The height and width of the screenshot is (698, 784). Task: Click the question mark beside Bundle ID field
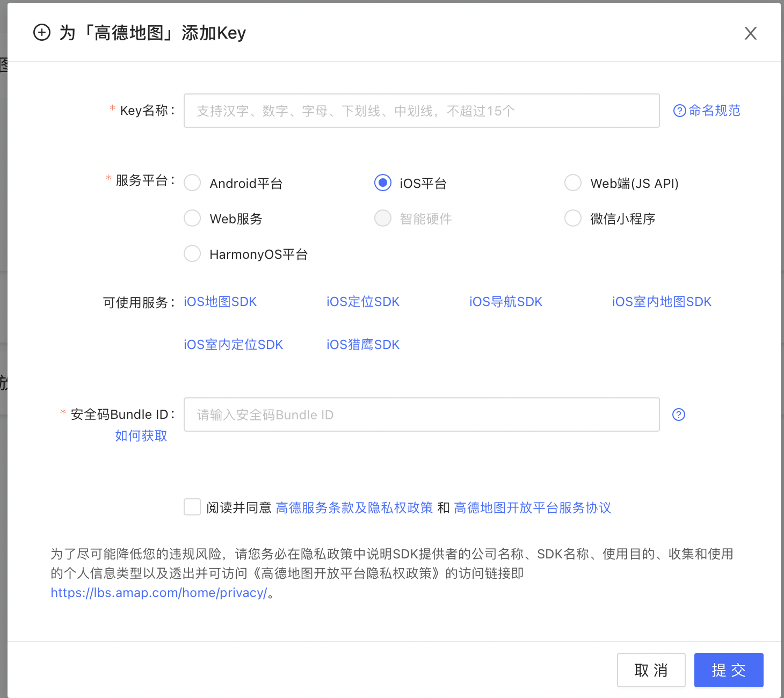point(678,415)
